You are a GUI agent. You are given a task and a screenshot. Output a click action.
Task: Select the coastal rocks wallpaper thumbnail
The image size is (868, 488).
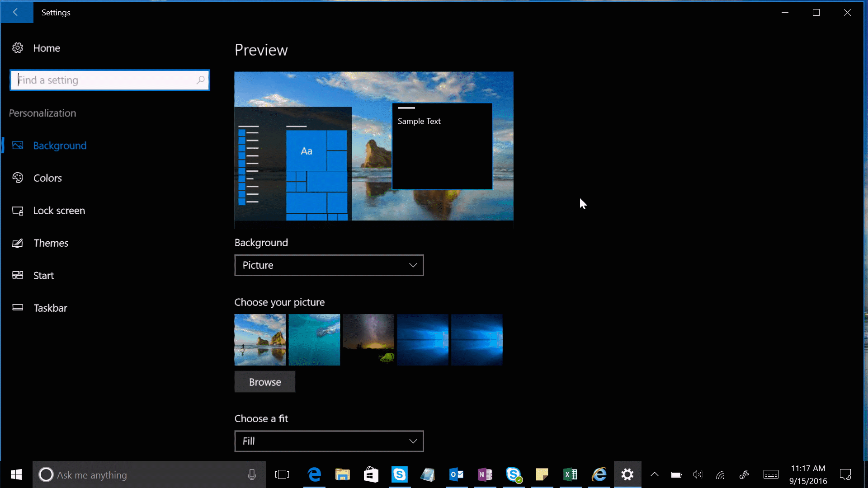coord(260,340)
